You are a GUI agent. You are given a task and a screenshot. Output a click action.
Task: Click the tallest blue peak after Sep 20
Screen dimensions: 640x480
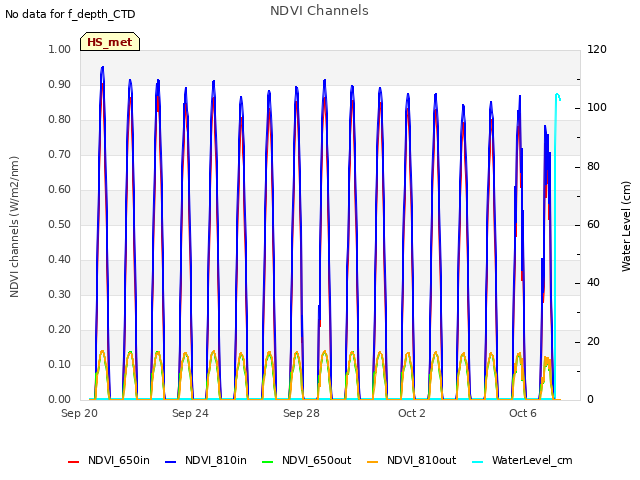pyautogui.click(x=102, y=67)
